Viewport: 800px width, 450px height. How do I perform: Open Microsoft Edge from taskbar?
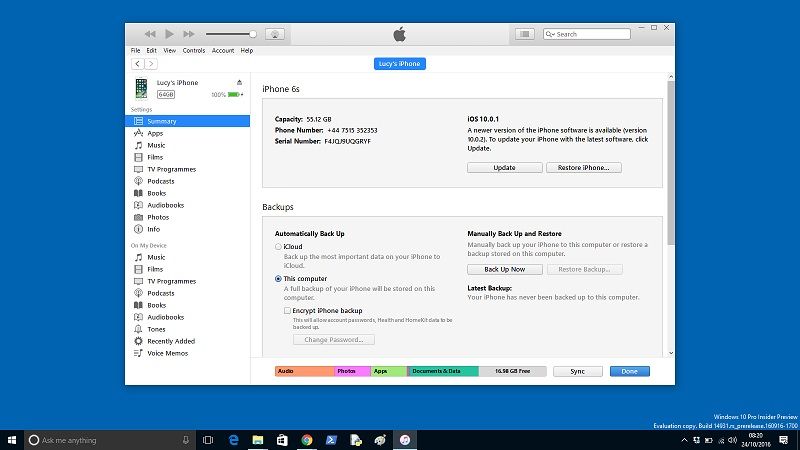point(234,440)
